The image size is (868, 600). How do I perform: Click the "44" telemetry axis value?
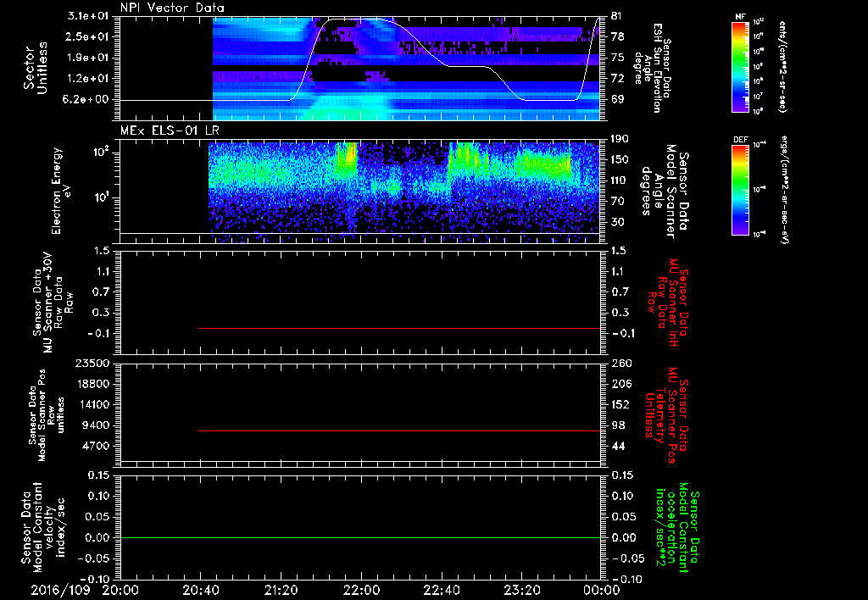coord(618,446)
